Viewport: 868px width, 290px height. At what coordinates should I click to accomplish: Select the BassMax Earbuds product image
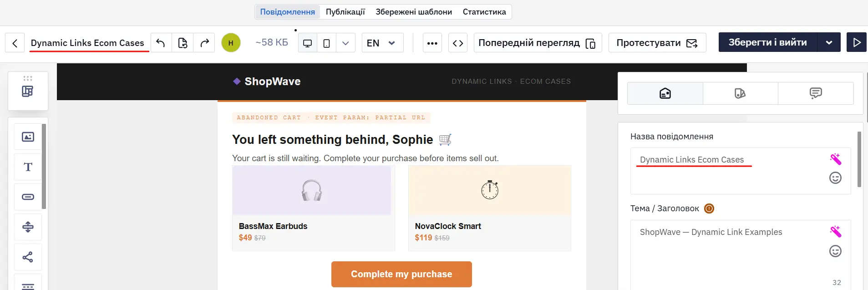pos(312,190)
